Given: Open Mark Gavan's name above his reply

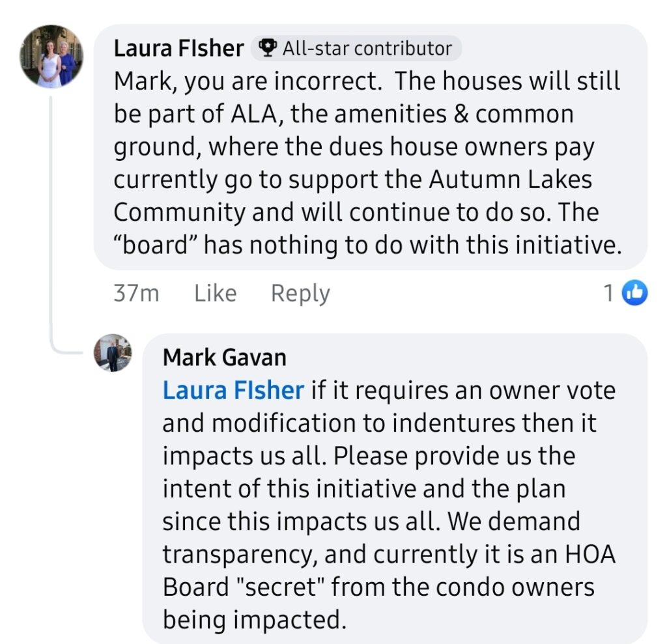Looking at the screenshot, I should [x=224, y=357].
